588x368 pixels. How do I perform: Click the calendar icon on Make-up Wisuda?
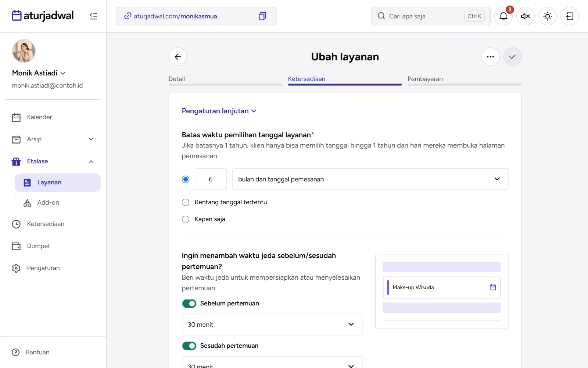[493, 287]
